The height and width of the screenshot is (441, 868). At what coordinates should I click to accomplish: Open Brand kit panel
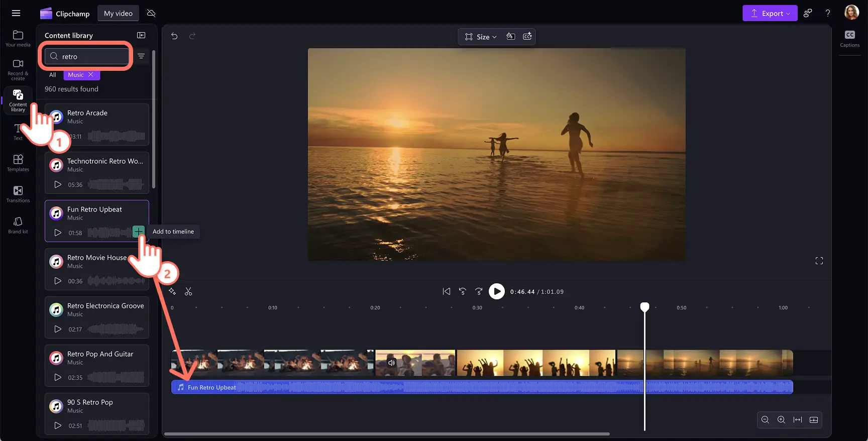(18, 225)
